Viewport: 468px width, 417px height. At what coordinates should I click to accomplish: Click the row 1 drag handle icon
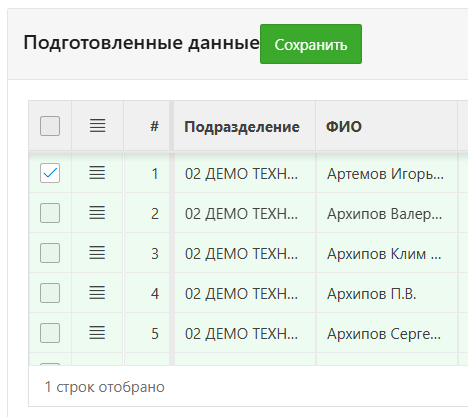click(x=97, y=173)
